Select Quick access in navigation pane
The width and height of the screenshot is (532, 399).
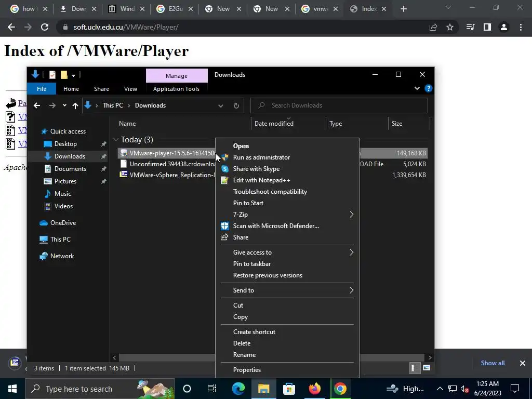click(x=68, y=131)
